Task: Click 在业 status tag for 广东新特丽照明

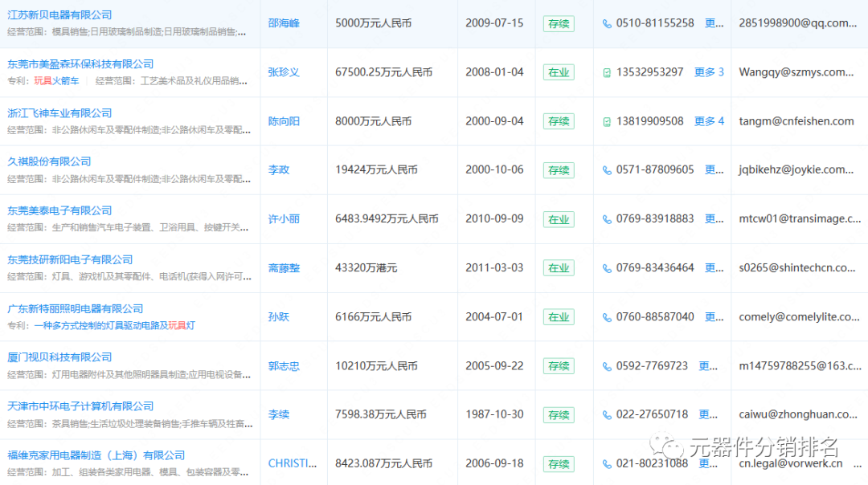Action: pos(559,317)
